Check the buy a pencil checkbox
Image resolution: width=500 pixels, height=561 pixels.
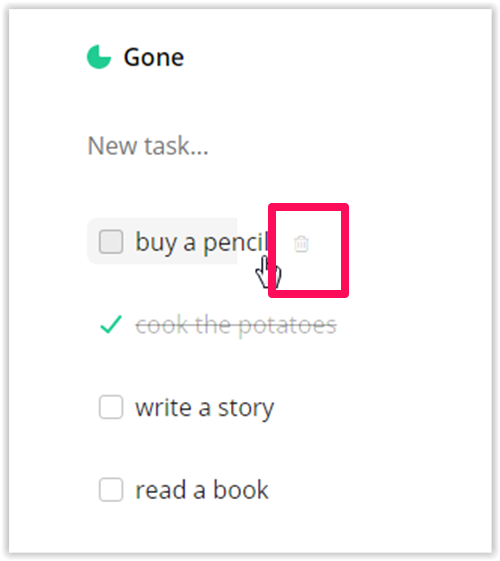pyautogui.click(x=111, y=242)
